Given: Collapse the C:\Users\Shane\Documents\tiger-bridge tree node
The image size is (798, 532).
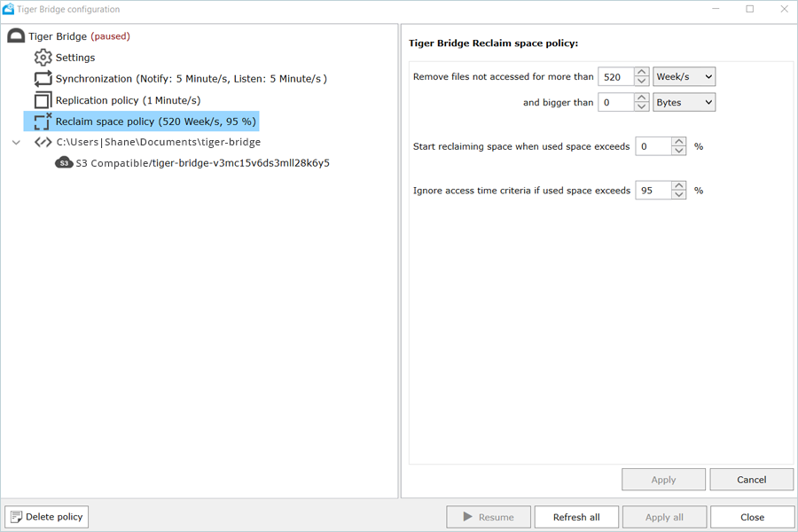Looking at the screenshot, I should coord(16,142).
